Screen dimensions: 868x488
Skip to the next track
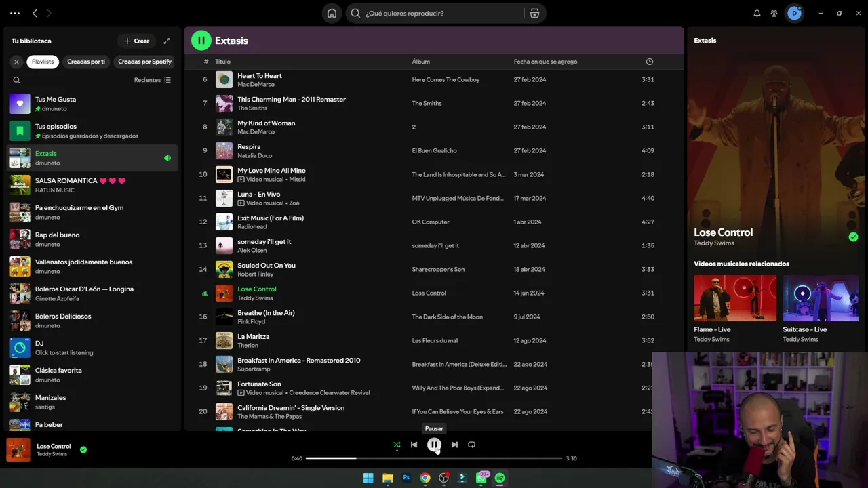click(x=454, y=445)
